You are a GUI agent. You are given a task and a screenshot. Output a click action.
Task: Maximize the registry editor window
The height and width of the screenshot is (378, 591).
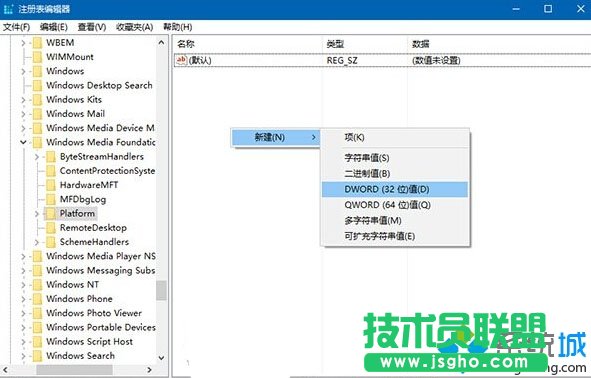[x=548, y=9]
